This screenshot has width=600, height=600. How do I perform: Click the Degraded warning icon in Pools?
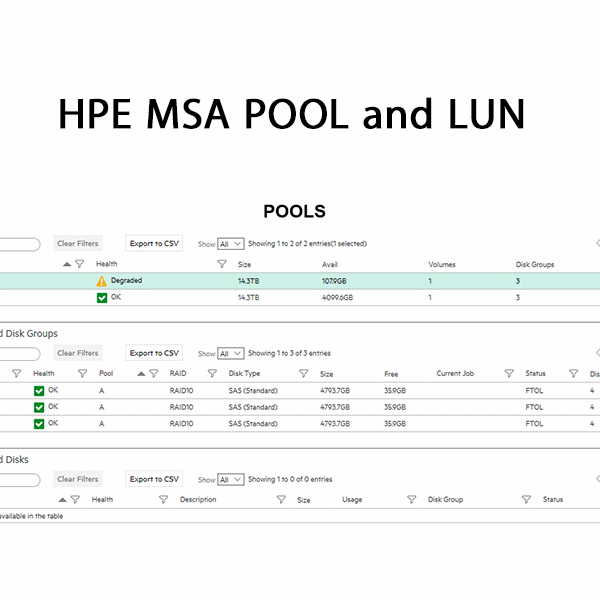click(x=101, y=282)
